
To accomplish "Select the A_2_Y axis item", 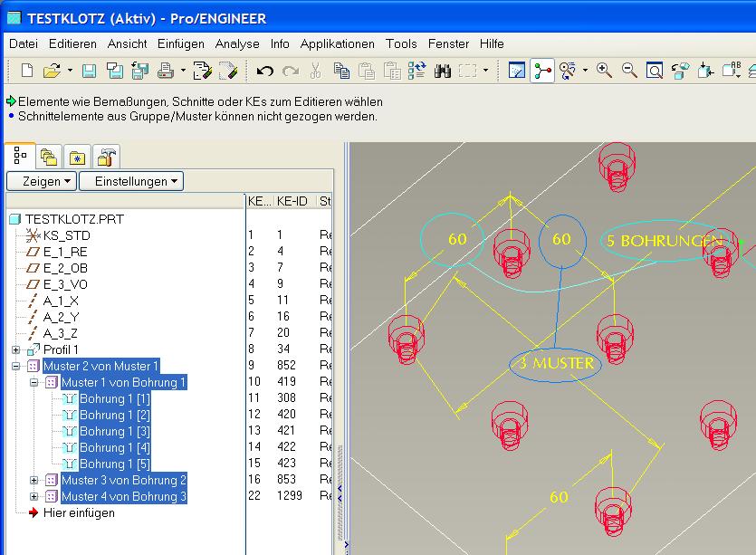I will pos(61,317).
